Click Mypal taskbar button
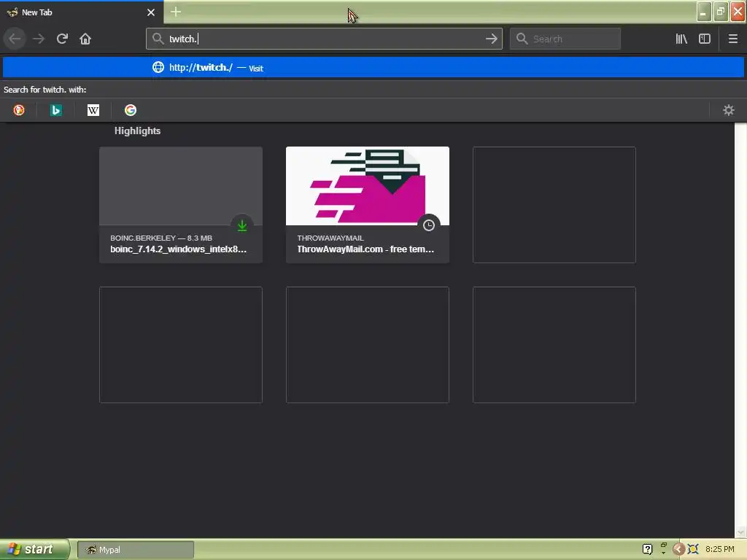 (136, 550)
